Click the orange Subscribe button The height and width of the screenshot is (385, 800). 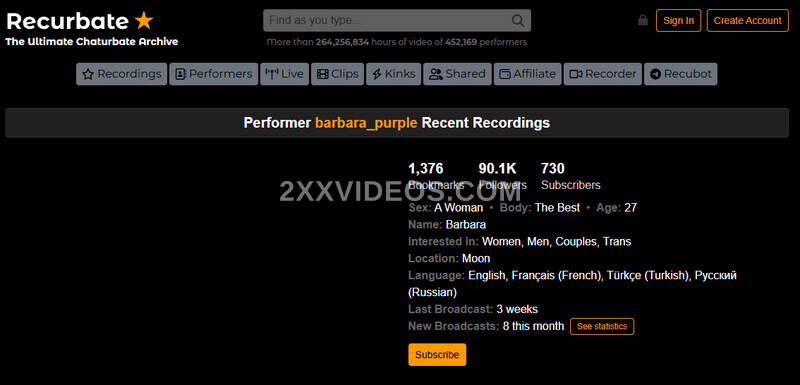click(x=437, y=354)
